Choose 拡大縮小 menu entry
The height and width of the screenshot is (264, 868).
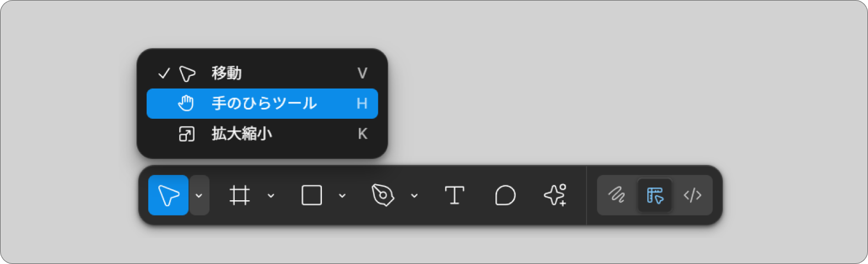(x=262, y=134)
